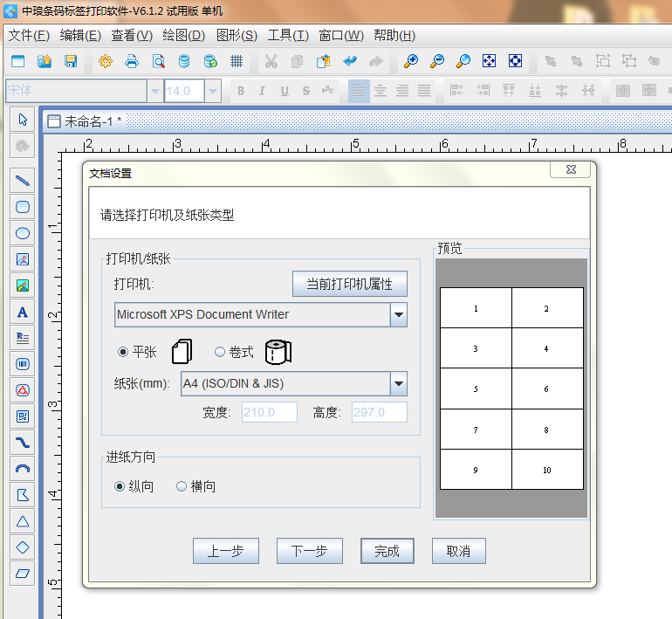Select the line drawing tool
Screen dimensions: 672x619
[23, 181]
